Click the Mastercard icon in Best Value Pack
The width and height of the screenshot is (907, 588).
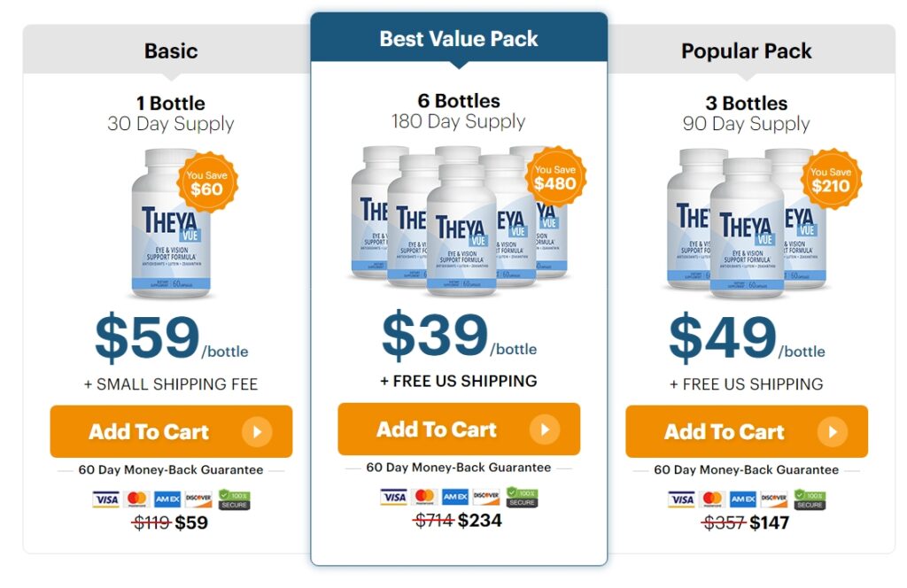click(424, 497)
